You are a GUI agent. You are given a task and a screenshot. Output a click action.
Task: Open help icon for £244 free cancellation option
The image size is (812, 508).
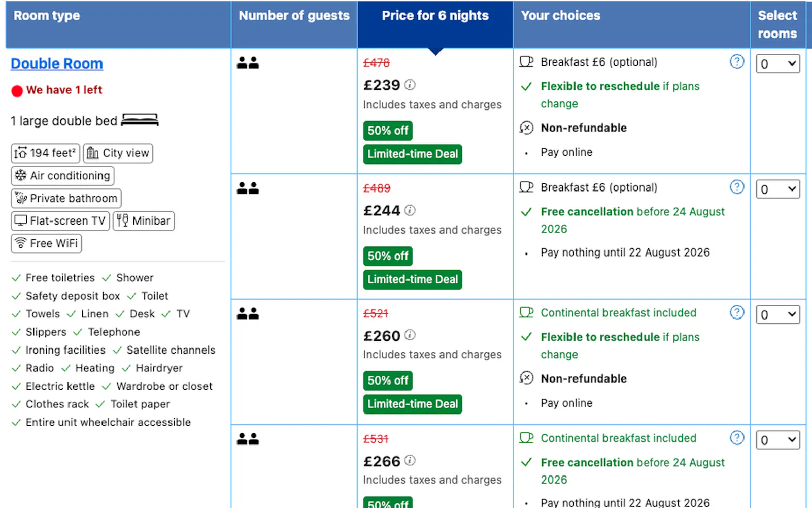click(737, 187)
